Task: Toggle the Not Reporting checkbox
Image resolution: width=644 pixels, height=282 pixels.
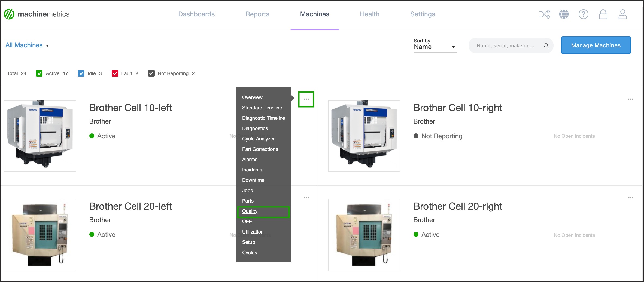Action: click(151, 73)
